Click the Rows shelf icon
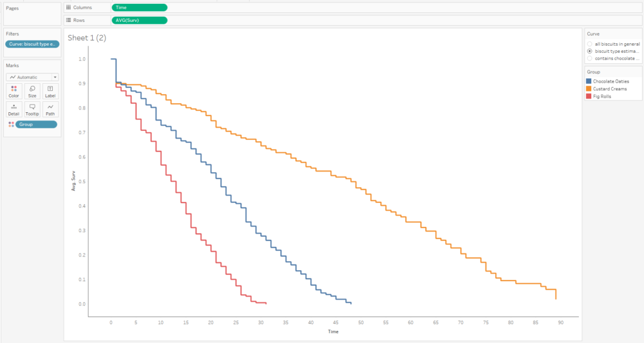 (x=69, y=20)
